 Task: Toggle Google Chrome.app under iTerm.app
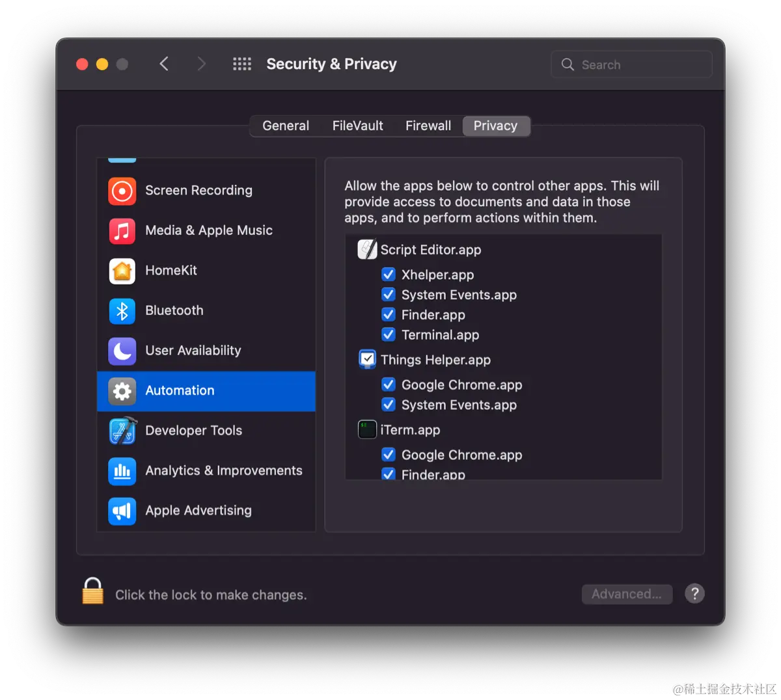pyautogui.click(x=389, y=454)
